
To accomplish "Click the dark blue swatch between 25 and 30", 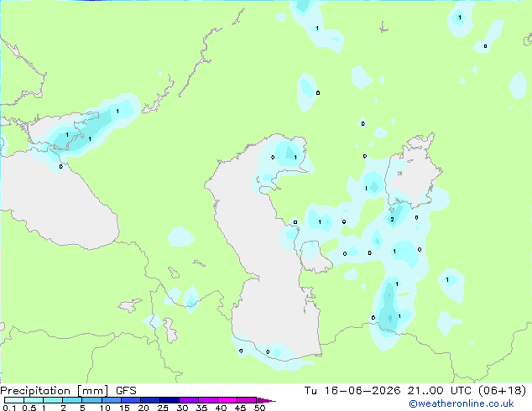I will (x=169, y=400).
